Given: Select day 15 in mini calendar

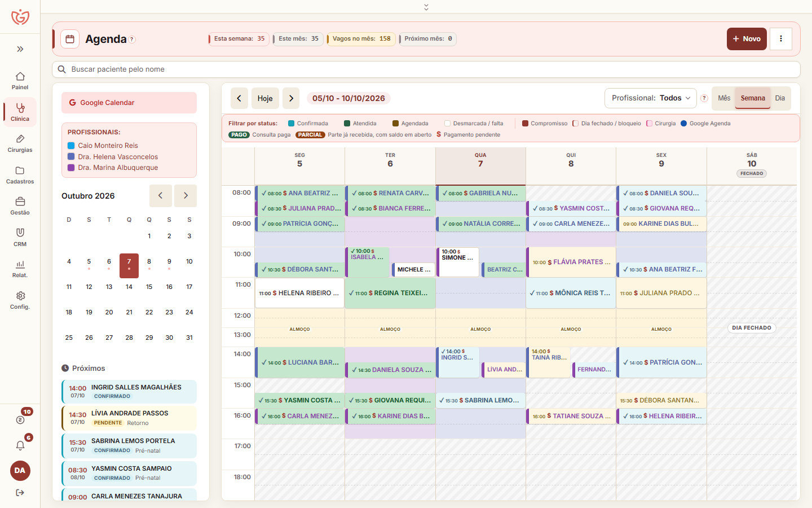Looking at the screenshot, I should [149, 287].
